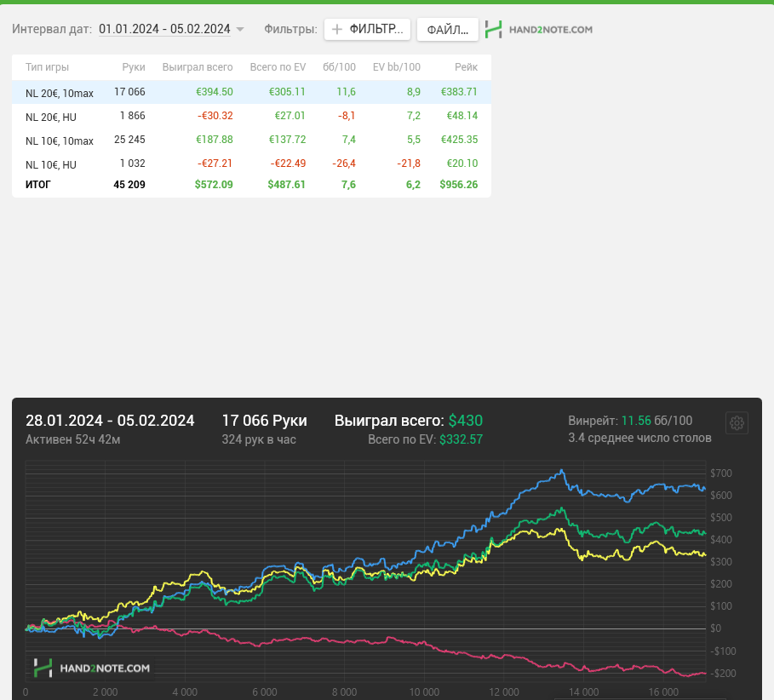The height and width of the screenshot is (700, 774).
Task: Select the NL 10€, 10max row
Action: (x=251, y=140)
